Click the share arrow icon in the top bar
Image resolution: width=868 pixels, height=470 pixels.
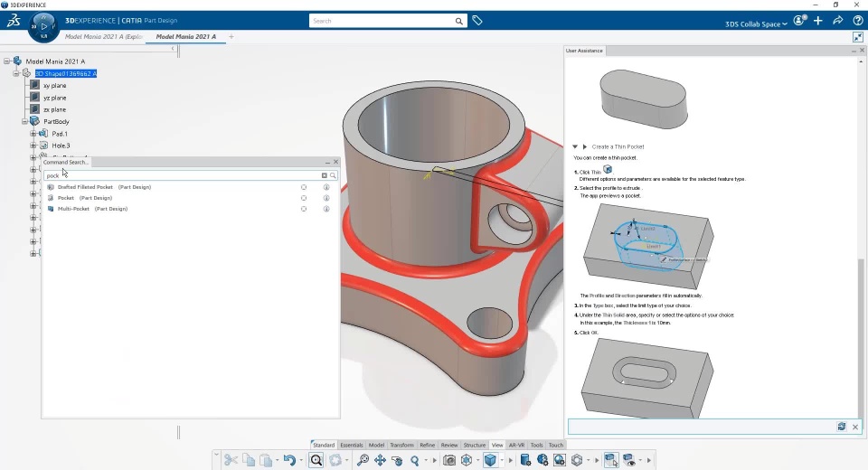coord(838,21)
